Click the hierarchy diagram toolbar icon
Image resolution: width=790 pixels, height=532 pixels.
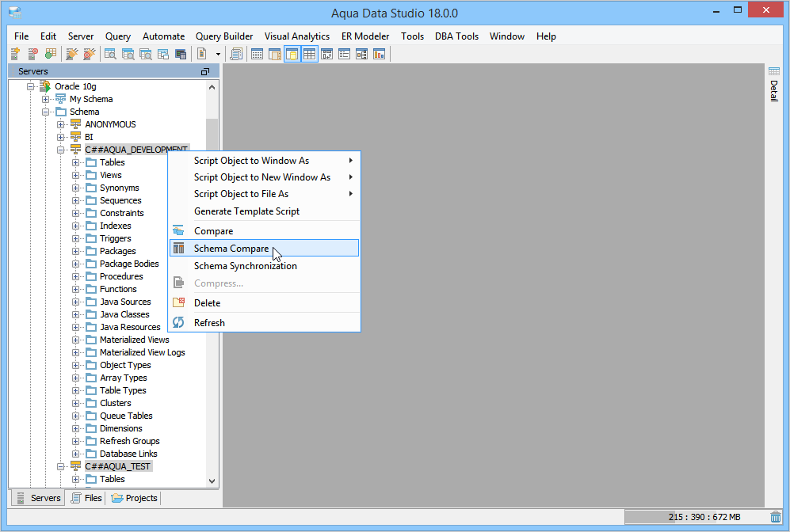coord(362,54)
